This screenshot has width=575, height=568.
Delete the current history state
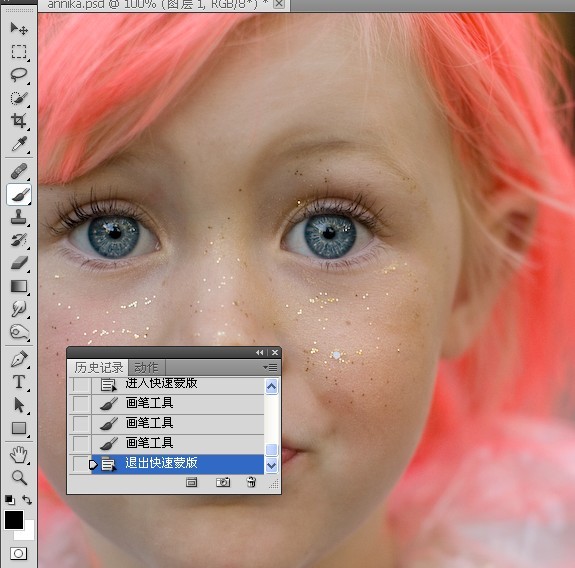pos(251,482)
